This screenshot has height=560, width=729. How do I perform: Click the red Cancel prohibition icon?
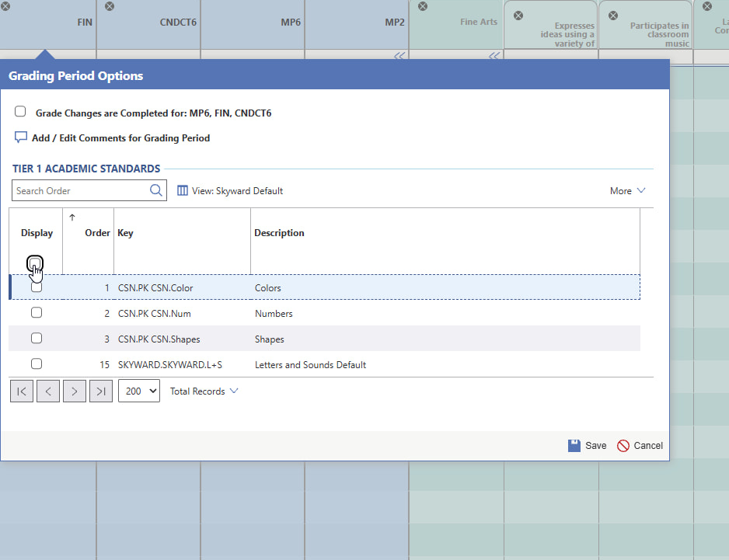coord(623,446)
